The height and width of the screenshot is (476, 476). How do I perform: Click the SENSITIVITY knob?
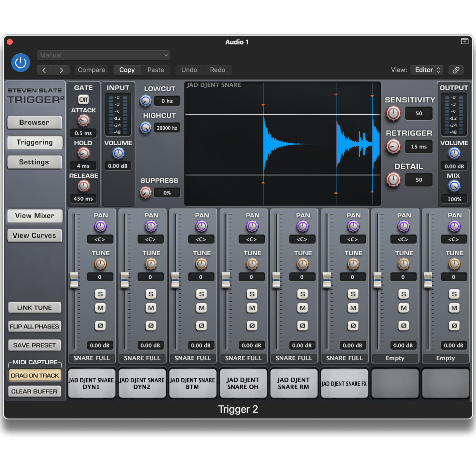[x=393, y=114]
